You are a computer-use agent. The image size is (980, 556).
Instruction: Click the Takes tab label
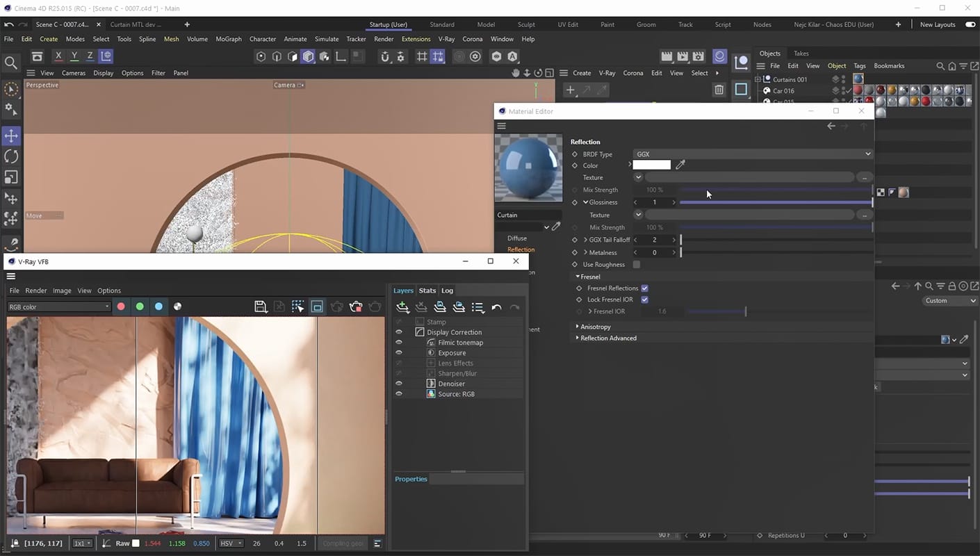pos(801,54)
